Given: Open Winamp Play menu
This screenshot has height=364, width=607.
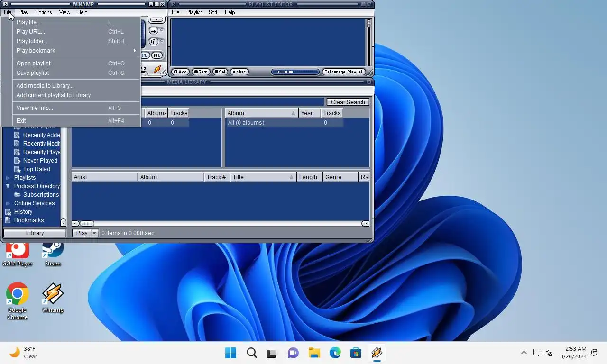Looking at the screenshot, I should [x=23, y=12].
